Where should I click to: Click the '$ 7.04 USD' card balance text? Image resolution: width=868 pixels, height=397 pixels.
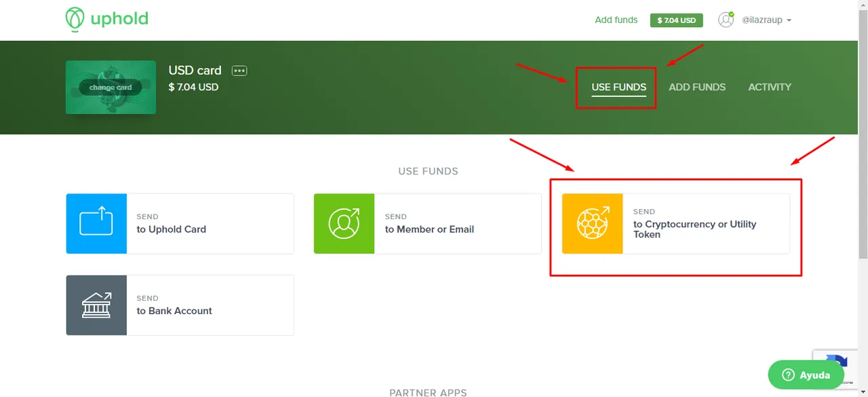(193, 87)
